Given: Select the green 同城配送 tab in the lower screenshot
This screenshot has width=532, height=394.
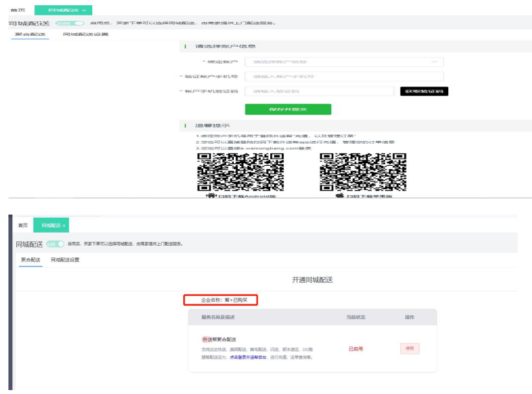Looking at the screenshot, I should (51, 225).
